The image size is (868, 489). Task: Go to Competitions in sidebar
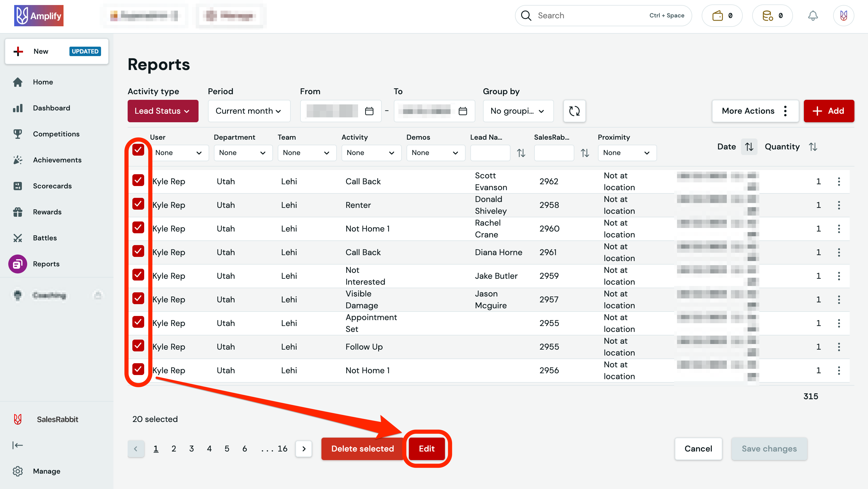click(56, 134)
